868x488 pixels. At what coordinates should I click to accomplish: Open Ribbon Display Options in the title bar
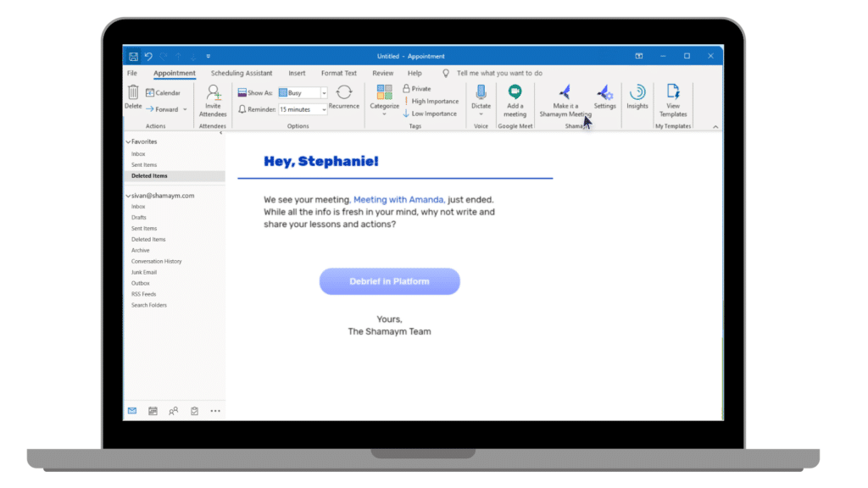click(639, 56)
